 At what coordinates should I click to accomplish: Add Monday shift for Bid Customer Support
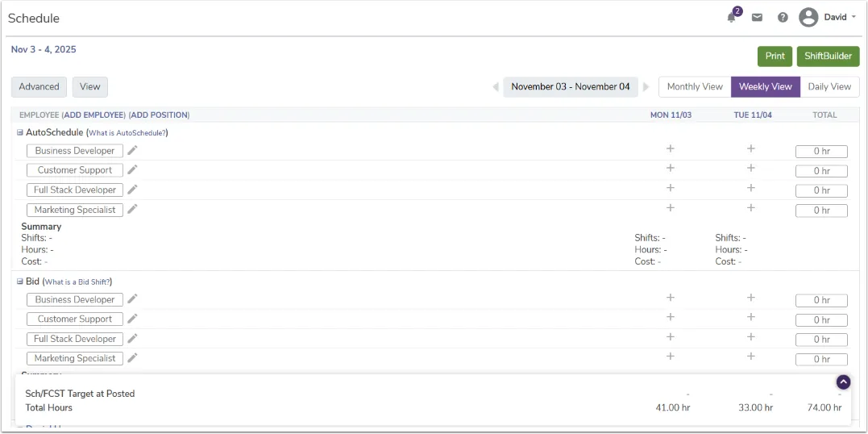coord(671,317)
